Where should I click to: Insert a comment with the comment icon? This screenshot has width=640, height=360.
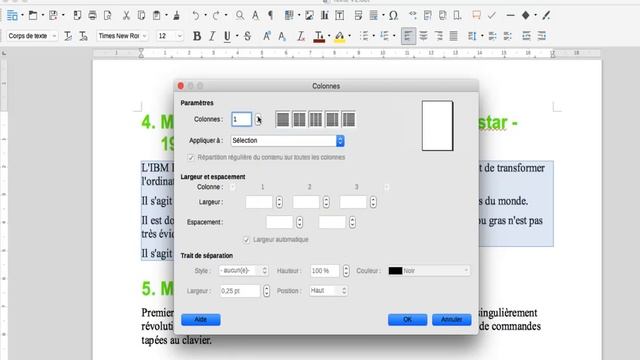tap(476, 16)
